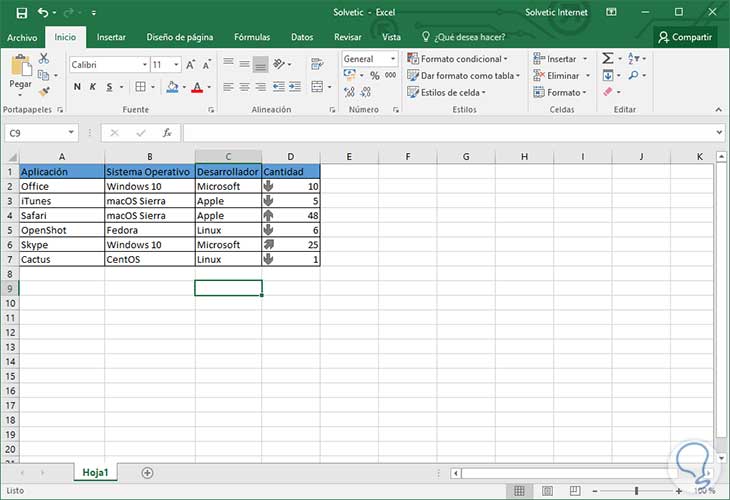Click the Undo arrow icon
730x500 pixels.
(43, 13)
